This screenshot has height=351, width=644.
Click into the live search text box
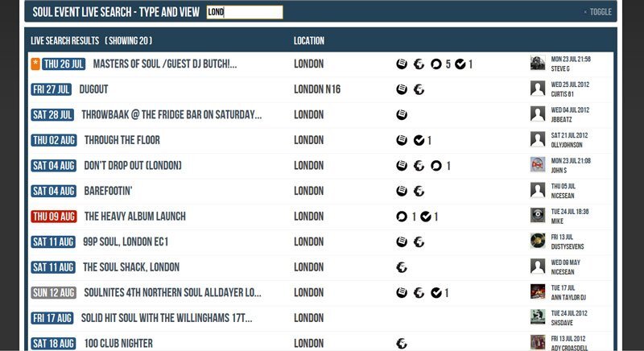point(245,12)
